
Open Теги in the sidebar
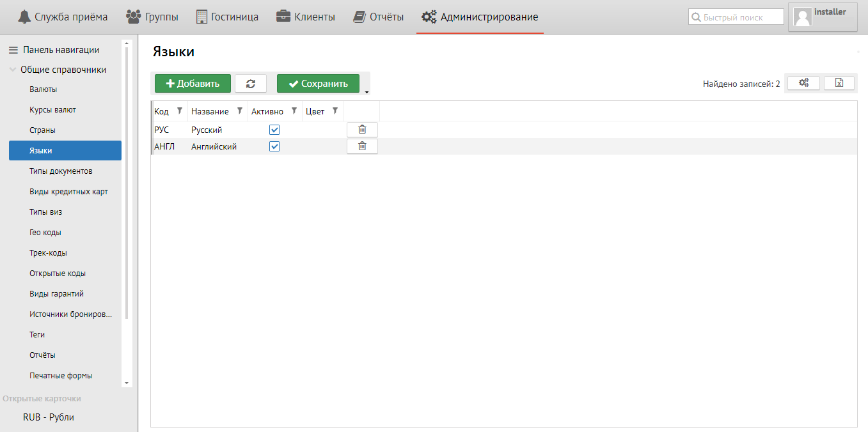pos(65,335)
